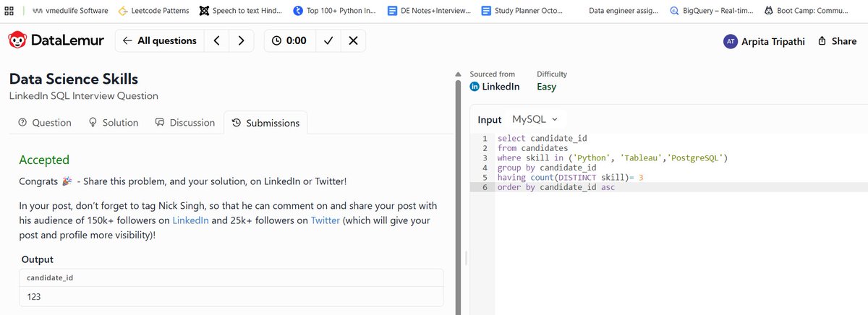Click the scroll-up arrow above the panel splitter
Image resolution: width=868 pixels, height=315 pixels.
tap(457, 74)
